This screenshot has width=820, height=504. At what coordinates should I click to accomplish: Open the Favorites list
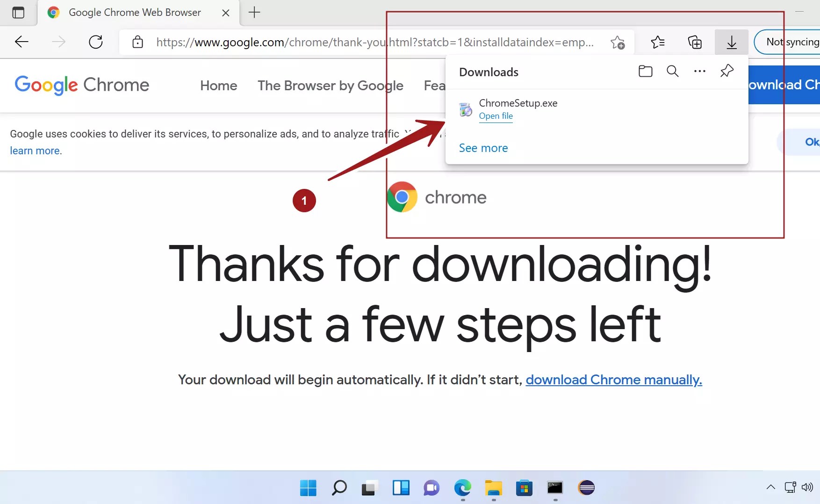pyautogui.click(x=658, y=42)
